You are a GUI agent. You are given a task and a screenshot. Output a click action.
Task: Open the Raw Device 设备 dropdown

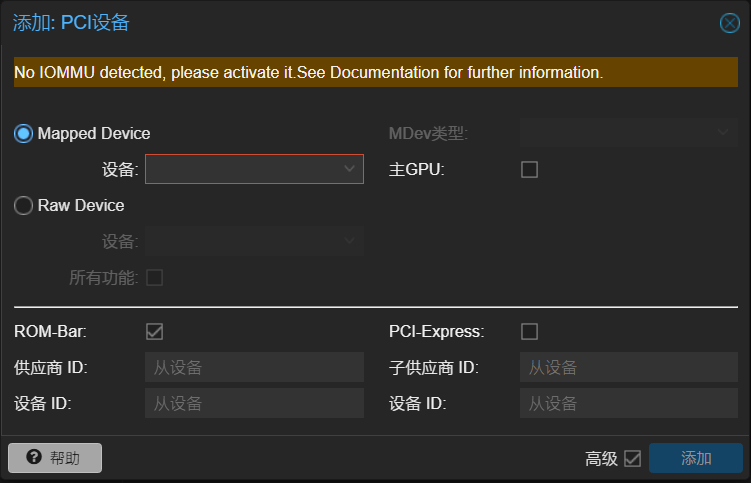(x=254, y=241)
